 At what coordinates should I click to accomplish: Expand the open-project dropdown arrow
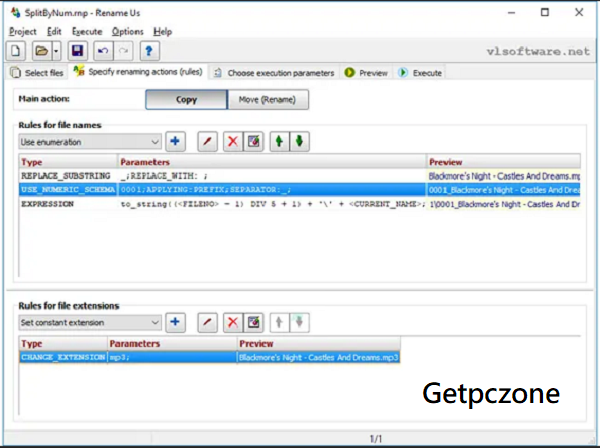(x=56, y=51)
